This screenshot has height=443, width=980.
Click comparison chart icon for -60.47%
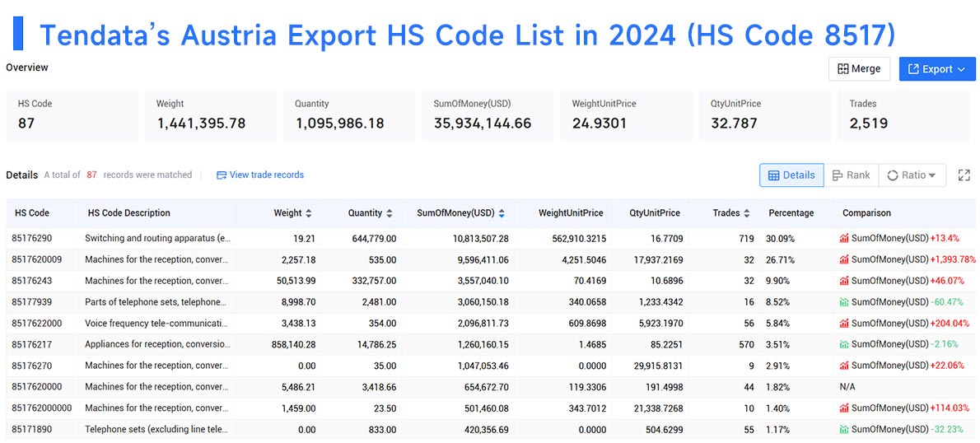coord(844,302)
